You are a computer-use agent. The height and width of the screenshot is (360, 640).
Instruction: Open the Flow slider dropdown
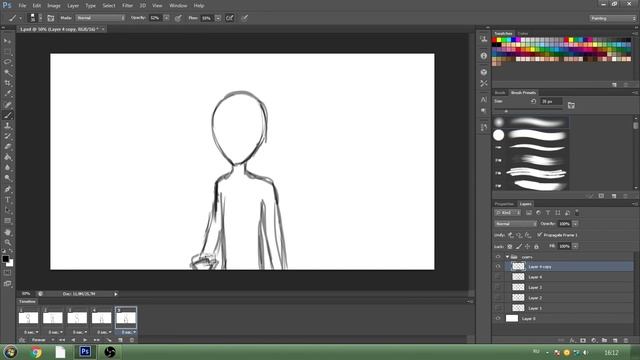(x=218, y=18)
